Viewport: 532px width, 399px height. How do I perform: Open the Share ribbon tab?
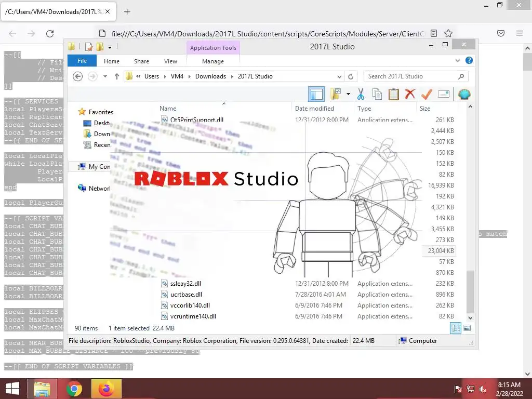(x=141, y=61)
